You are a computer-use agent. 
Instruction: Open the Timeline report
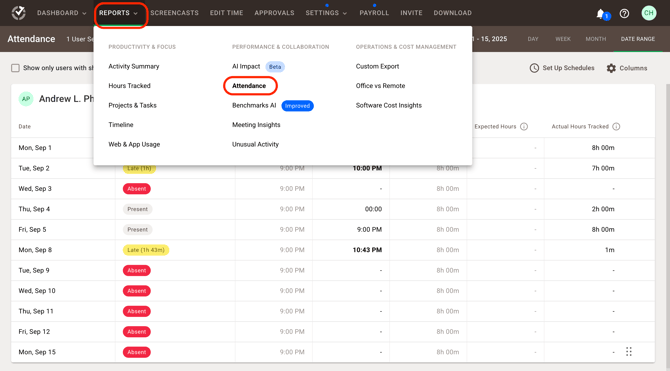pos(121,125)
